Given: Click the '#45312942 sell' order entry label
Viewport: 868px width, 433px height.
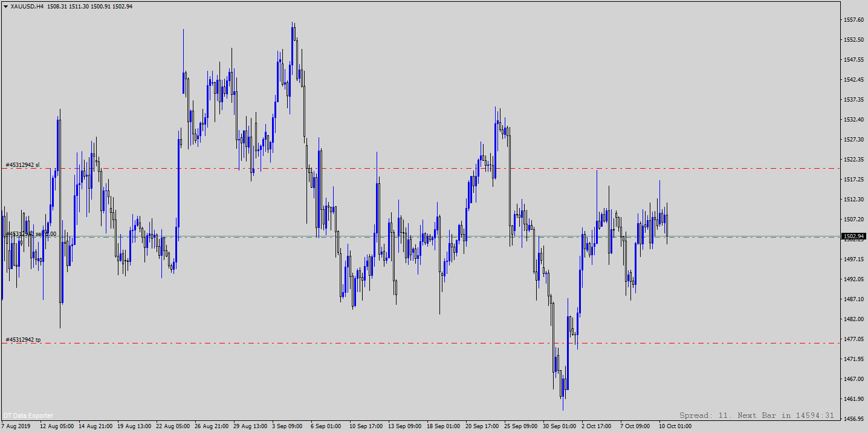Looking at the screenshot, I should tap(30, 233).
